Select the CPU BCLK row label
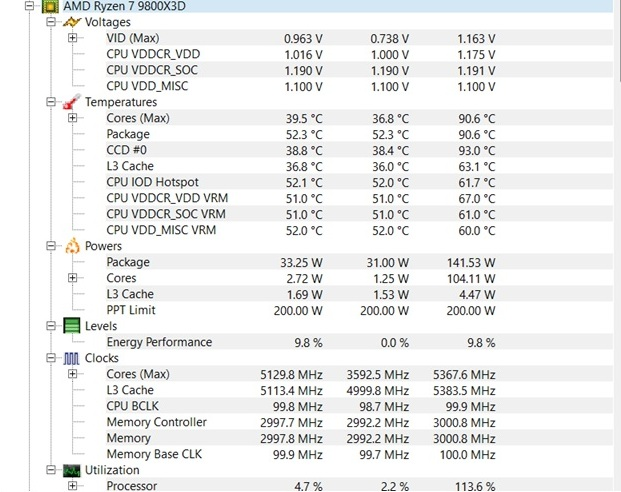Viewport: 621px width, 492px height. (133, 406)
